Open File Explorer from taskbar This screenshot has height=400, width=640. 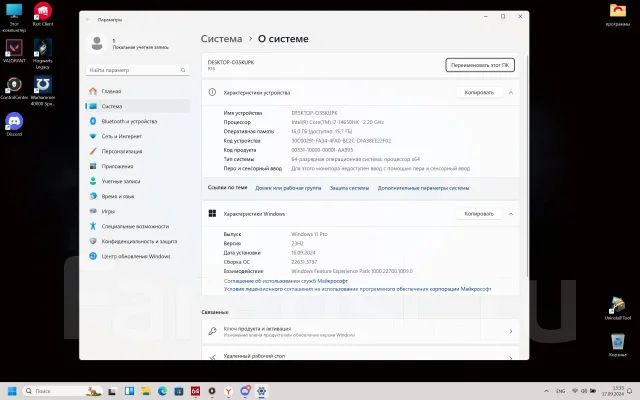click(x=146, y=391)
